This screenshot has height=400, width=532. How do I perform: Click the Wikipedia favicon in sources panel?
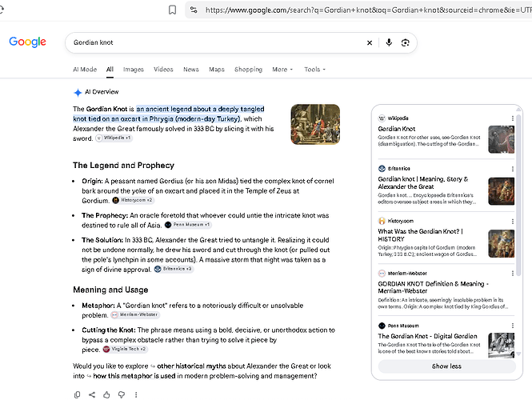coord(382,118)
